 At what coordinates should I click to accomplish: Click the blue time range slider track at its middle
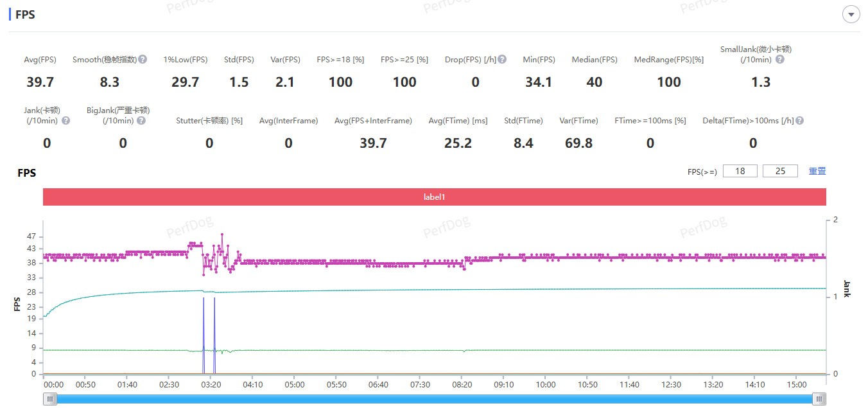[435, 399]
